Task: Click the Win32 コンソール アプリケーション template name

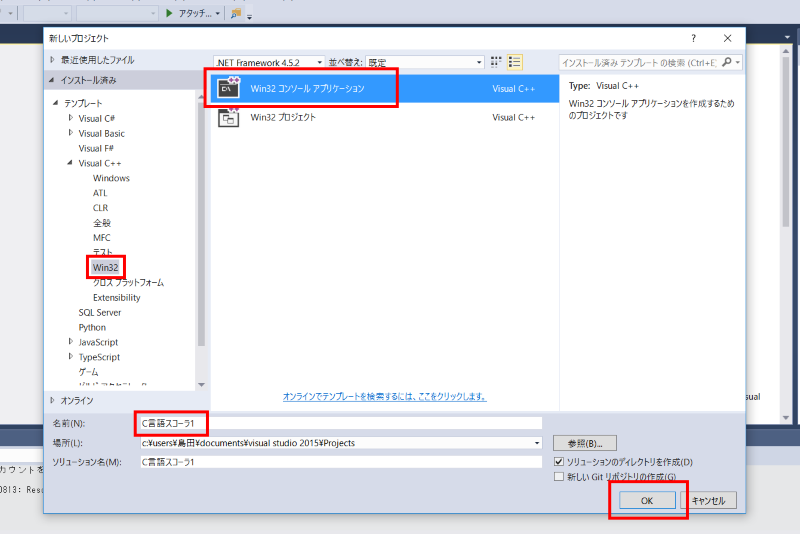Action: 307,88
